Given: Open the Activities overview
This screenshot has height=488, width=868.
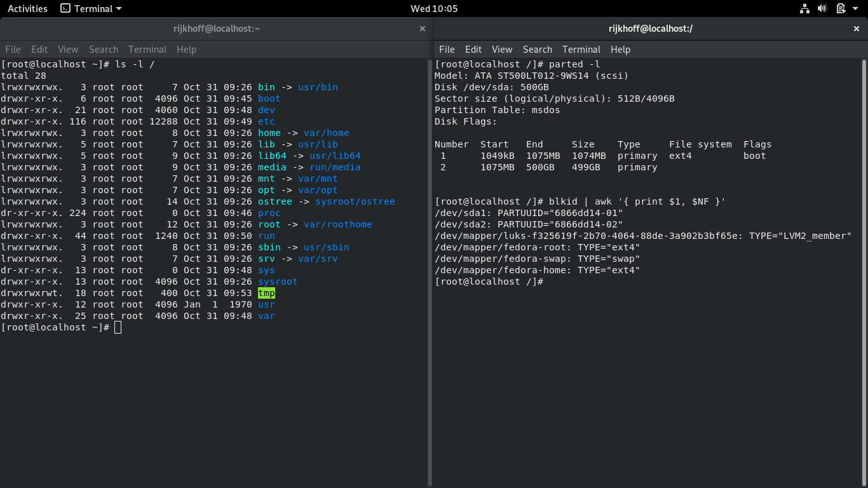Looking at the screenshot, I should (27, 8).
